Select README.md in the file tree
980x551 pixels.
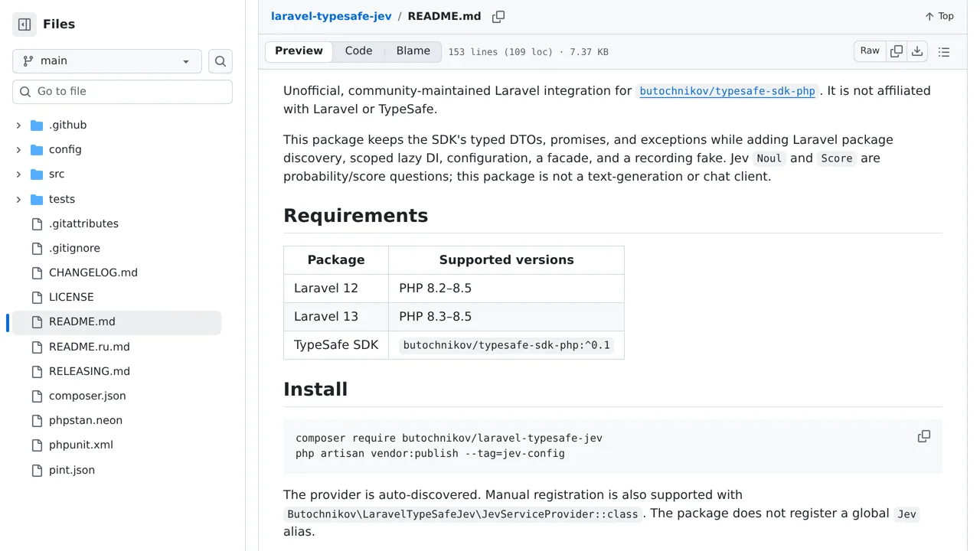coord(116,322)
